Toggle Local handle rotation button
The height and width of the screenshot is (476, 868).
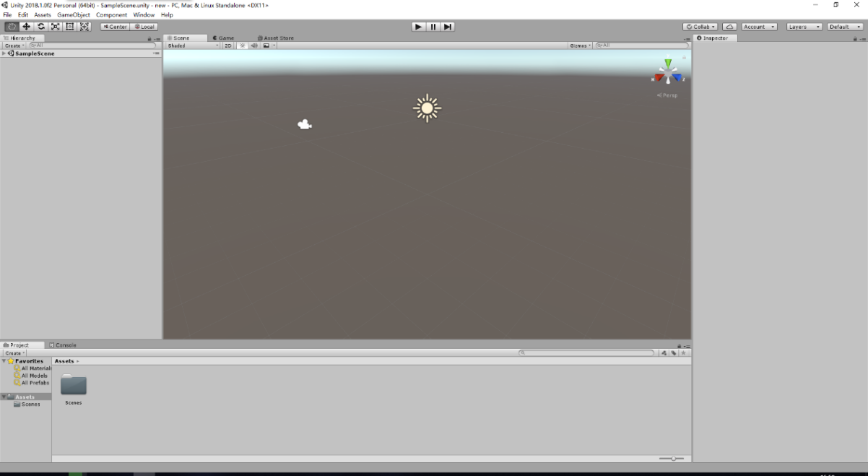pos(144,27)
